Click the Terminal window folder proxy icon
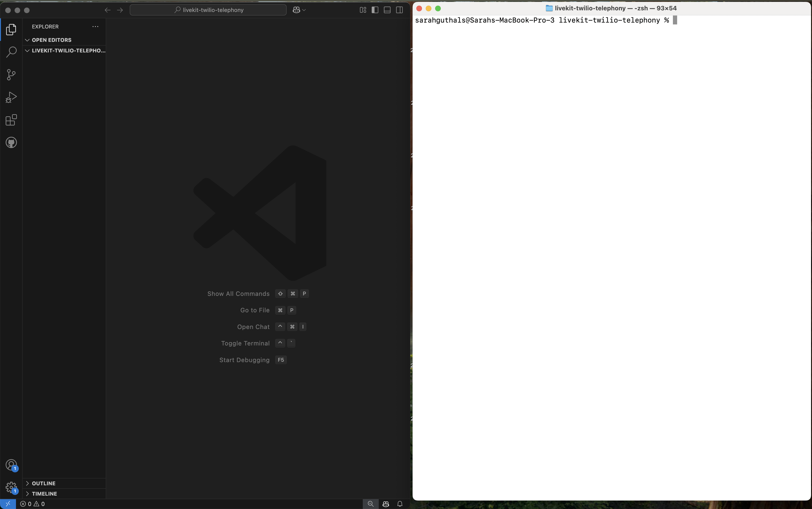 549,8
